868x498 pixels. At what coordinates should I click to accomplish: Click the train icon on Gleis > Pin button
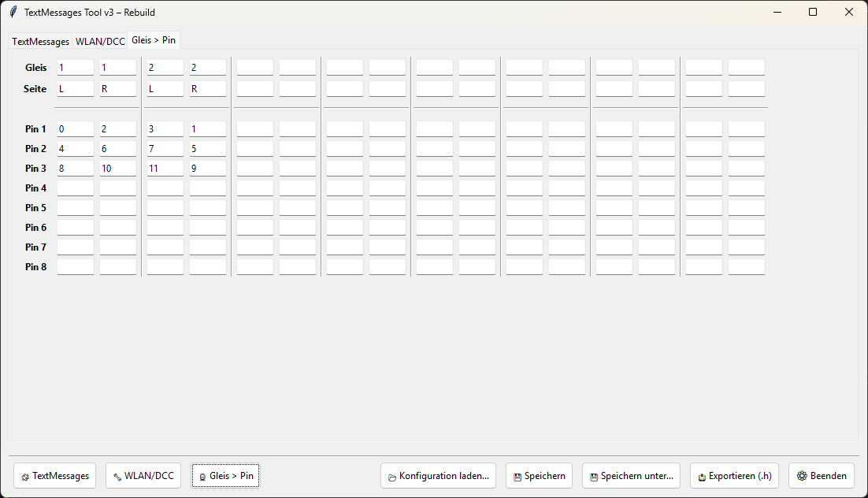tap(202, 477)
